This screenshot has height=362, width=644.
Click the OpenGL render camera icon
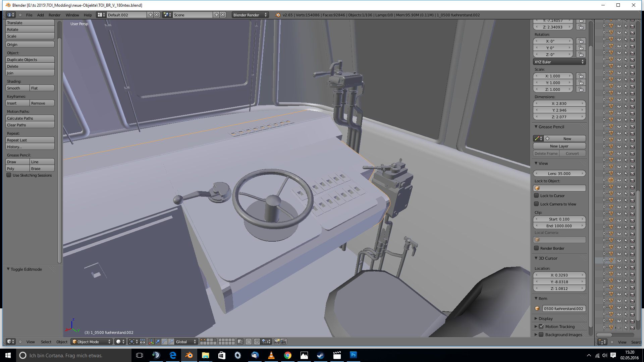(x=277, y=342)
